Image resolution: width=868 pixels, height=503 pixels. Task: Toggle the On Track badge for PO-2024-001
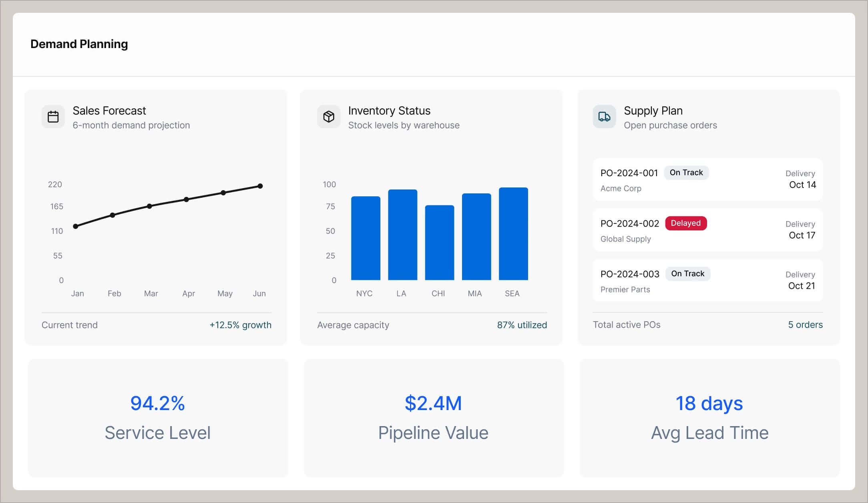pyautogui.click(x=686, y=172)
